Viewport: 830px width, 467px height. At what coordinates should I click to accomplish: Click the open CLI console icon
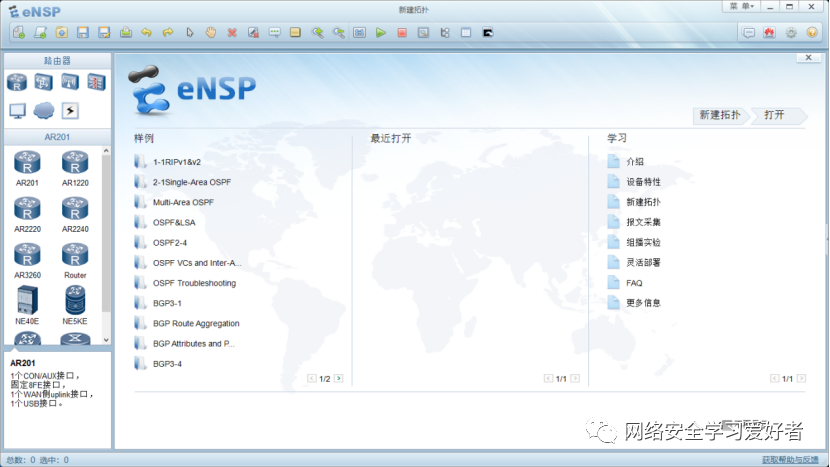click(488, 33)
